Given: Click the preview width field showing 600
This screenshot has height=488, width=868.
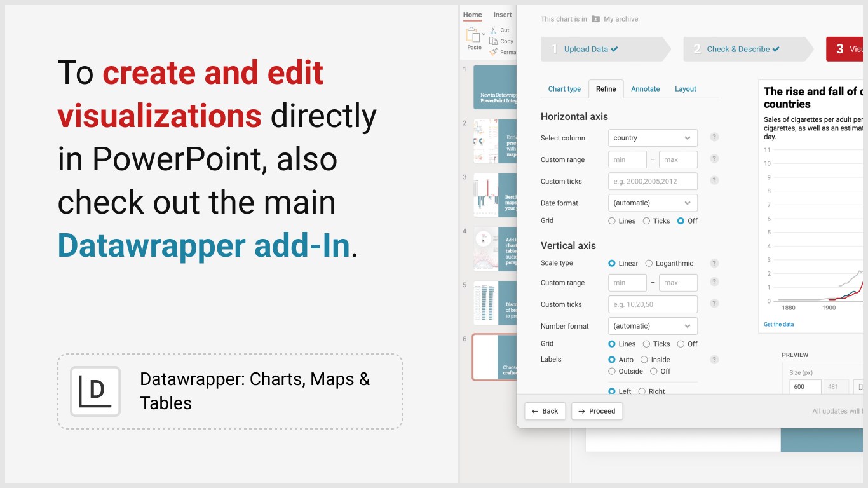Looking at the screenshot, I should 805,386.
